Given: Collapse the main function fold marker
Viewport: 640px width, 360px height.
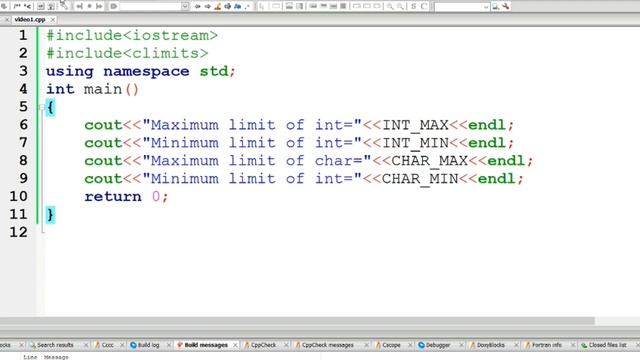Looking at the screenshot, I should [x=42, y=107].
